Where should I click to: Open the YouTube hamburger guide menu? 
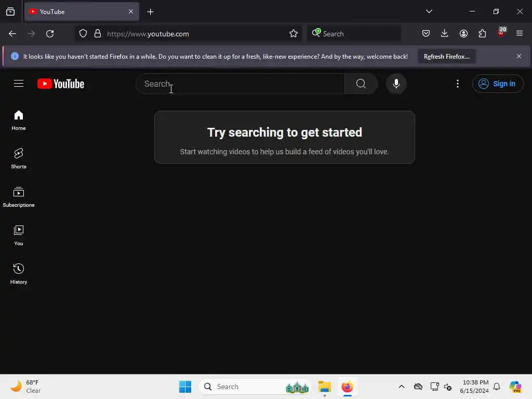click(x=19, y=84)
